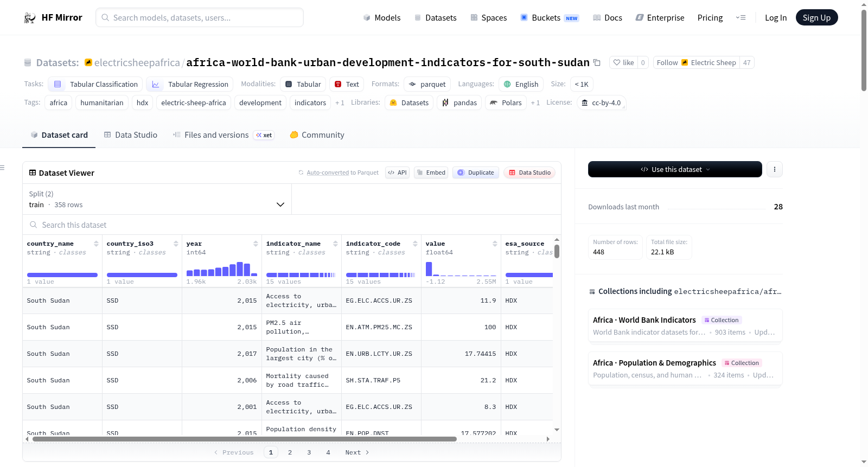The height and width of the screenshot is (467, 868).
Task: Open the Pricing page link
Action: (x=710, y=17)
